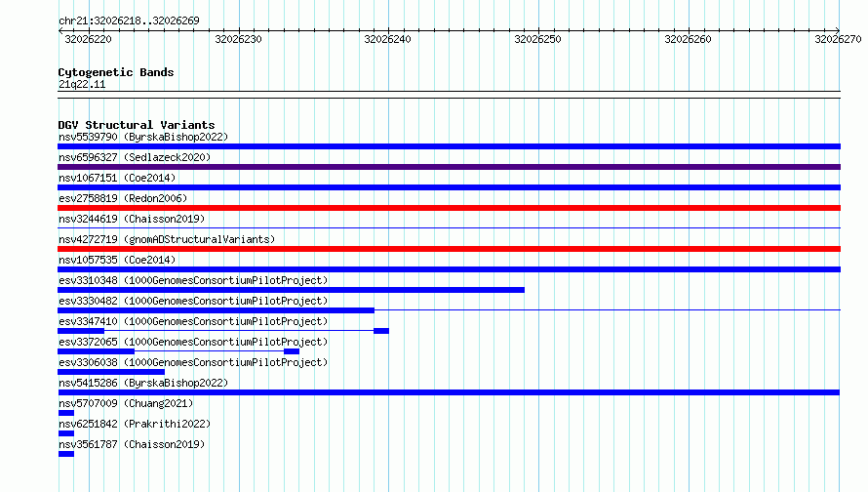This screenshot has width=868, height=492.
Task: Click the blue bar for esv3306038
Action: pyautogui.click(x=111, y=372)
